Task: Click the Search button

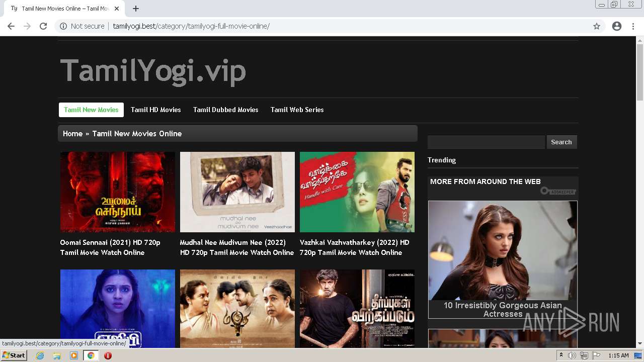Action: 561,142
